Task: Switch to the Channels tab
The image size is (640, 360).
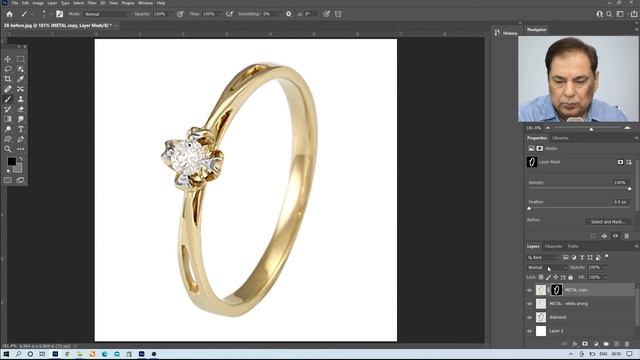Action: [553, 246]
